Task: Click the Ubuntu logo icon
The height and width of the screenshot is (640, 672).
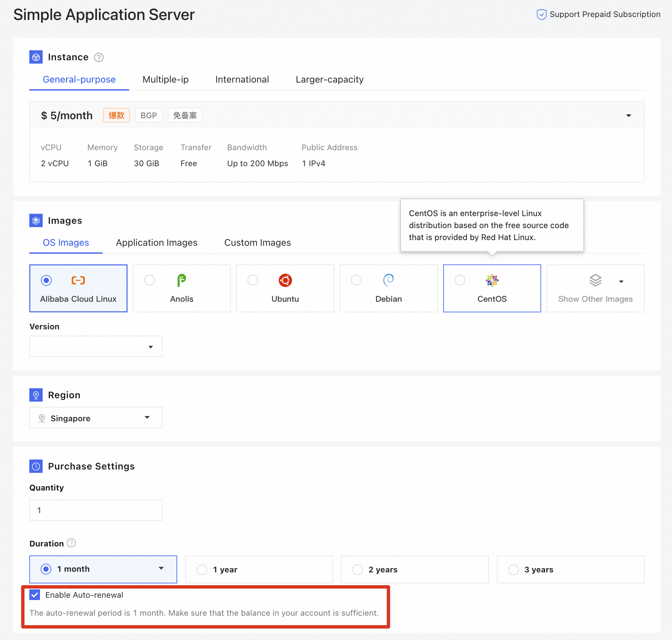Action: coord(285,280)
